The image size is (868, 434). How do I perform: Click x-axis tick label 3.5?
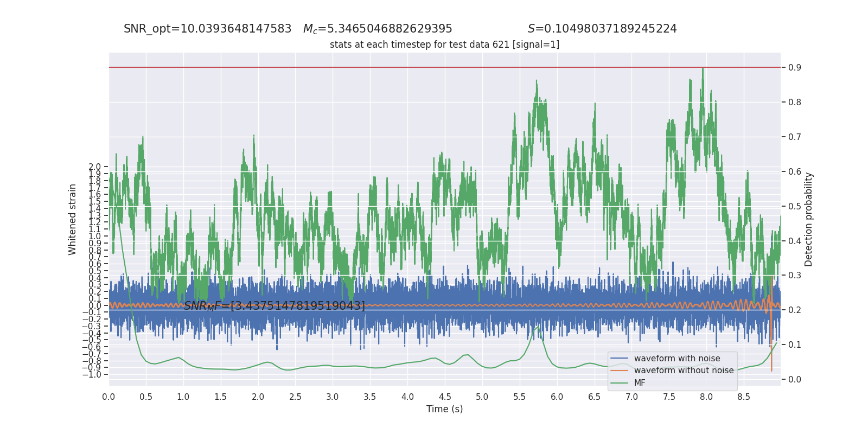click(370, 397)
